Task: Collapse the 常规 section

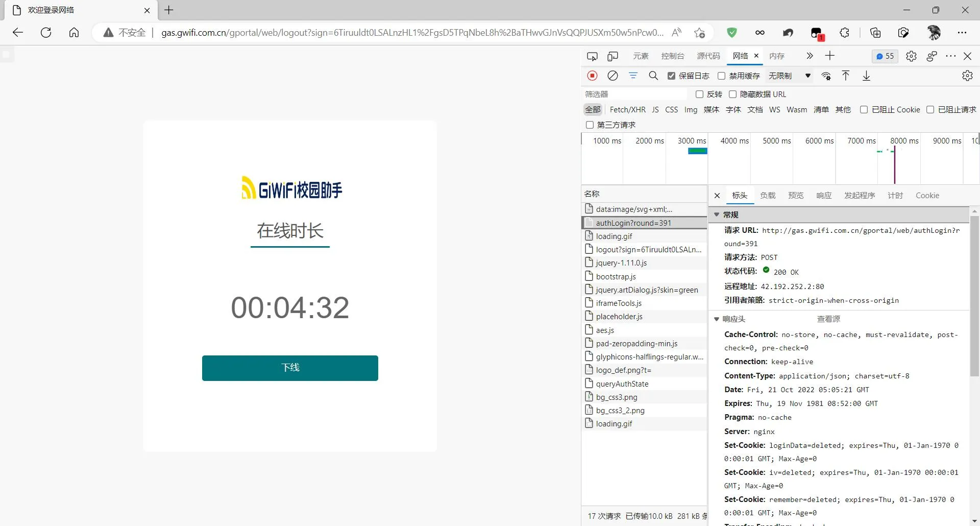Action: (x=717, y=215)
